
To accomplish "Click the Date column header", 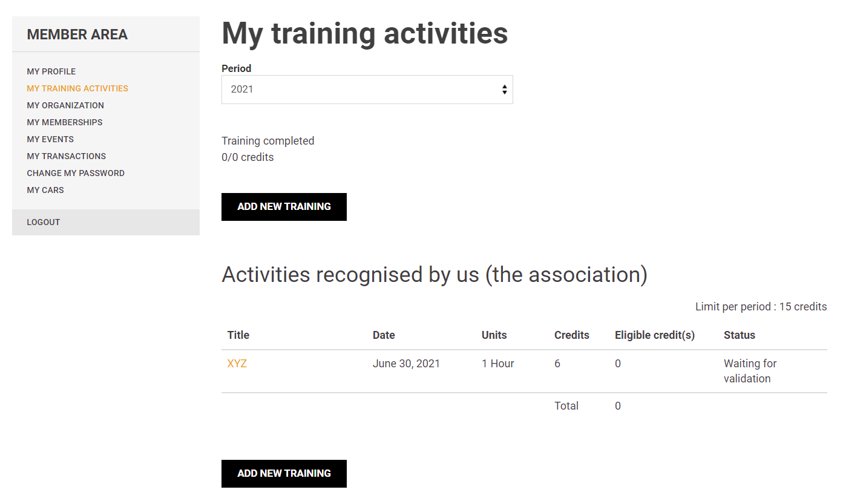I will point(384,335).
